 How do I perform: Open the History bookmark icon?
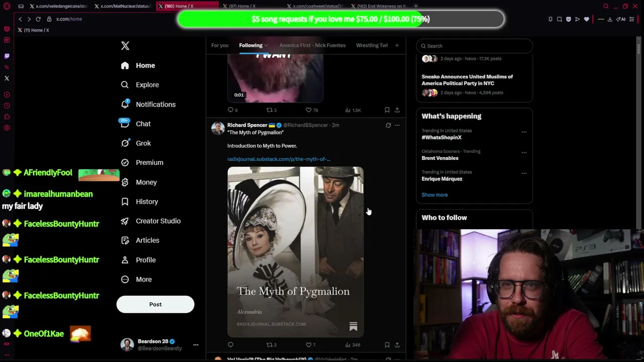[125, 202]
